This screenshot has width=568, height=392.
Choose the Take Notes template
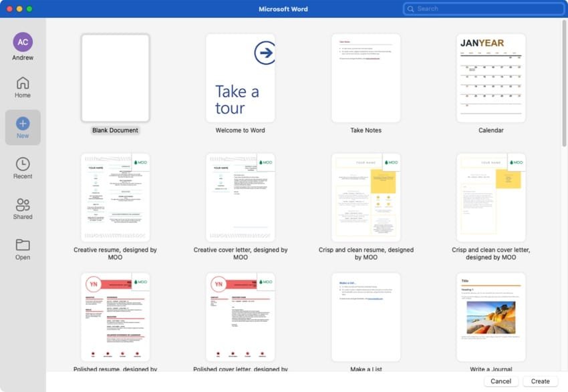click(366, 78)
